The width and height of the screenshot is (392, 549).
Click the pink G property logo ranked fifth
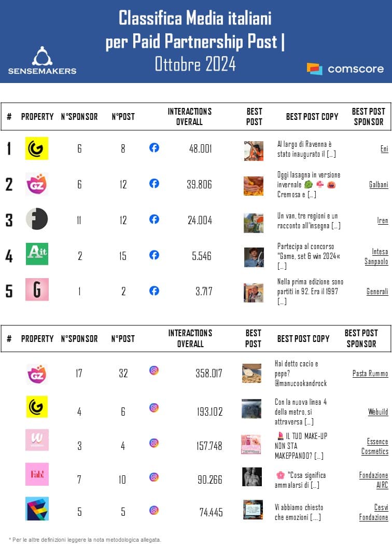[x=37, y=290]
